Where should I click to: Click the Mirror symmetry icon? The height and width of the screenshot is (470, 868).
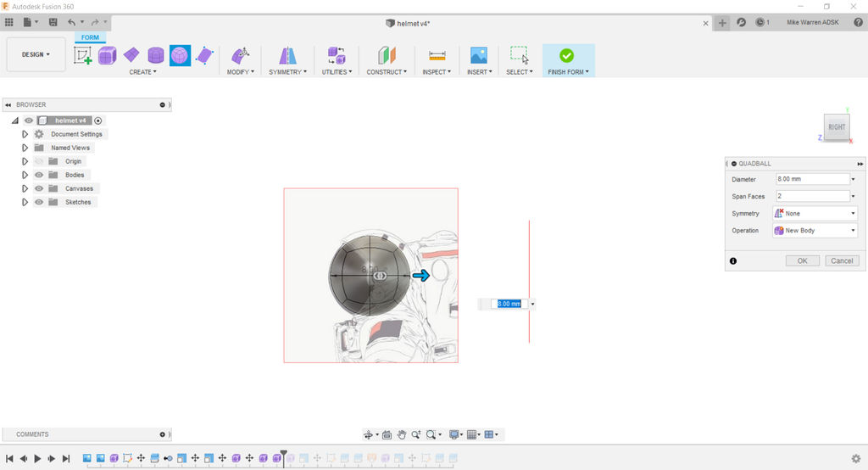pos(287,55)
